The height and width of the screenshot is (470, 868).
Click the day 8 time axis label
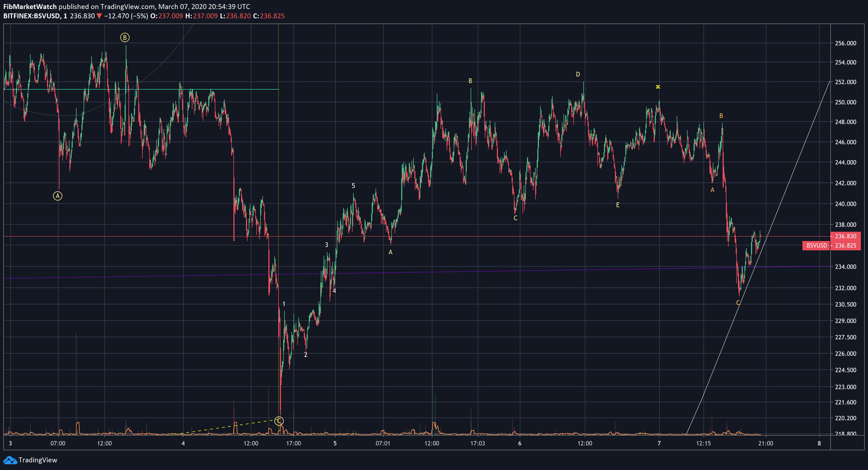coord(819,443)
